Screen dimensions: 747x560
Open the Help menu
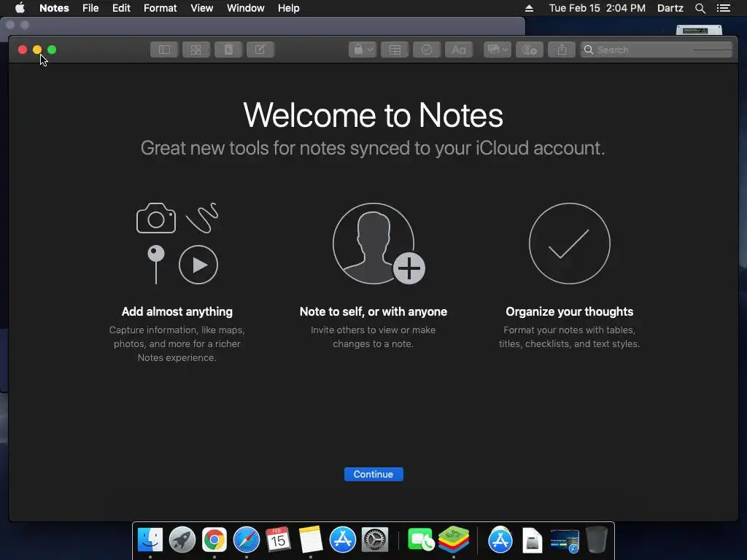(289, 8)
